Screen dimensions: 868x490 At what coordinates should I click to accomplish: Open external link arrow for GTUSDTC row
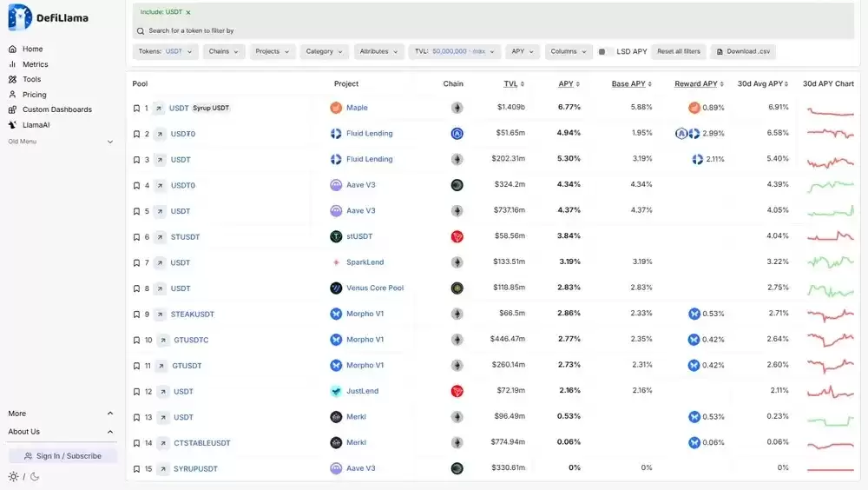pyautogui.click(x=163, y=340)
